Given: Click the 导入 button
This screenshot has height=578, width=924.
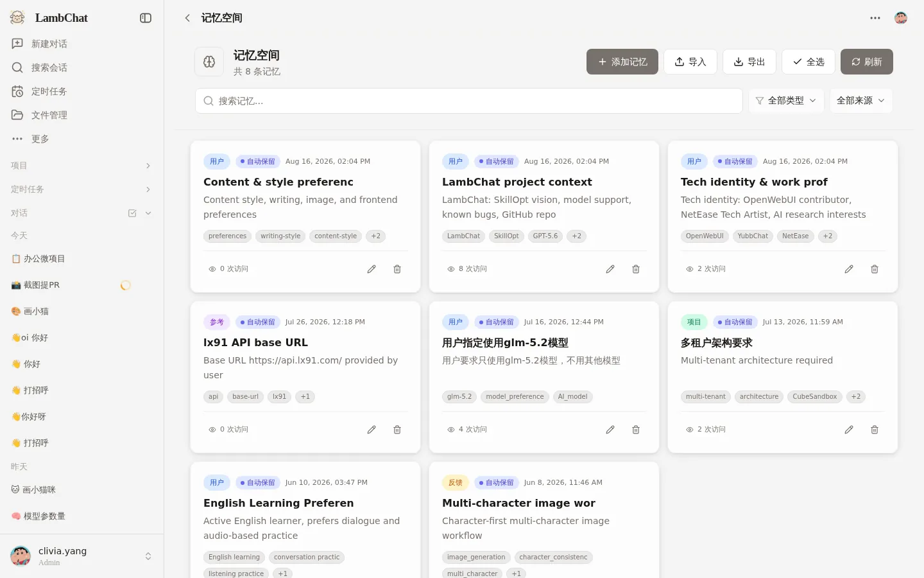Looking at the screenshot, I should pyautogui.click(x=690, y=62).
